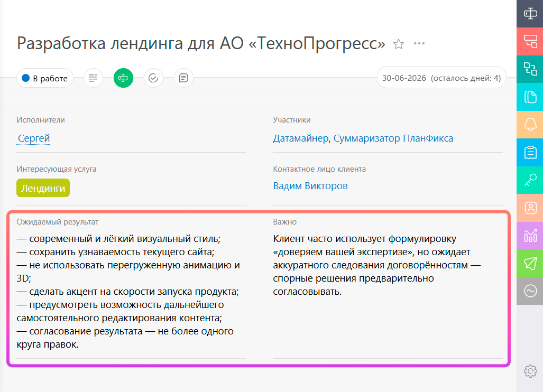Screen dimensions: 543x392
Task: Open the blue notepad sidebar icon
Action: (530, 152)
